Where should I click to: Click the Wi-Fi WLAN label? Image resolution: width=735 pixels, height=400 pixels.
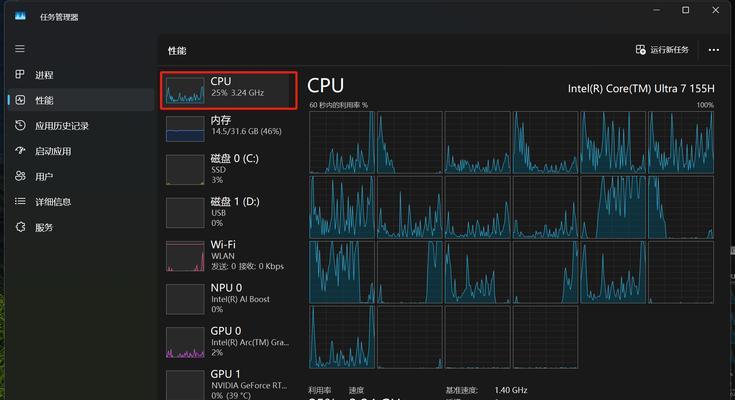[x=223, y=256]
